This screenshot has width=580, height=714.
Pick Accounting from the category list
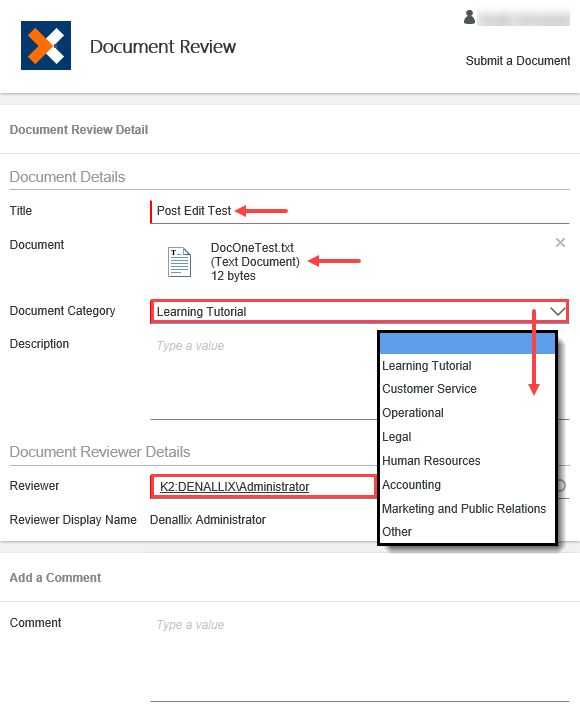pyautogui.click(x=411, y=484)
